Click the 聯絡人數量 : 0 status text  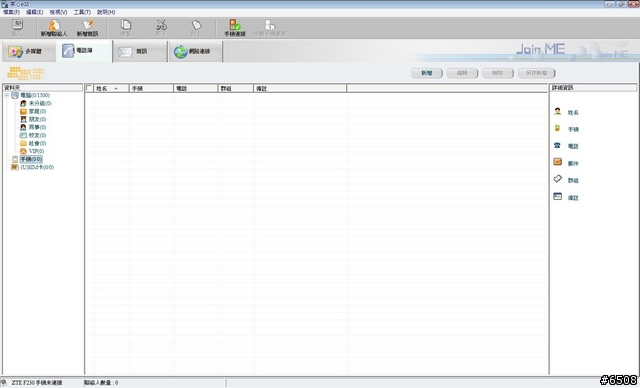(x=101, y=383)
